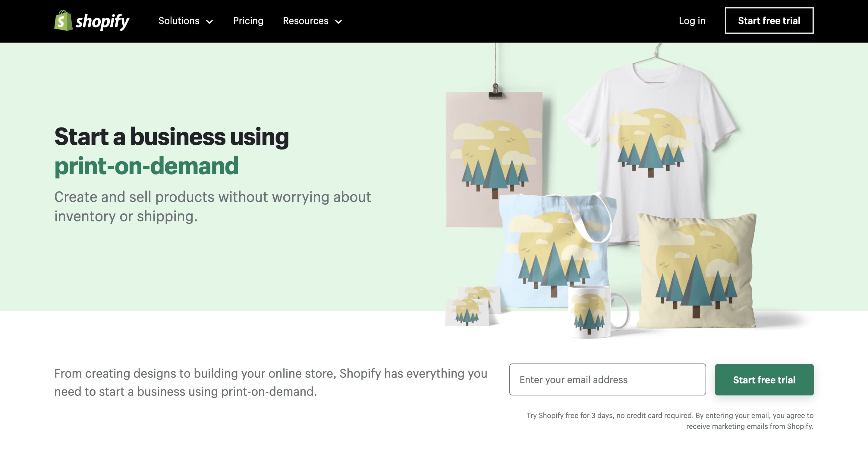
Task: Expand the chevron next to Solutions
Action: (x=209, y=22)
